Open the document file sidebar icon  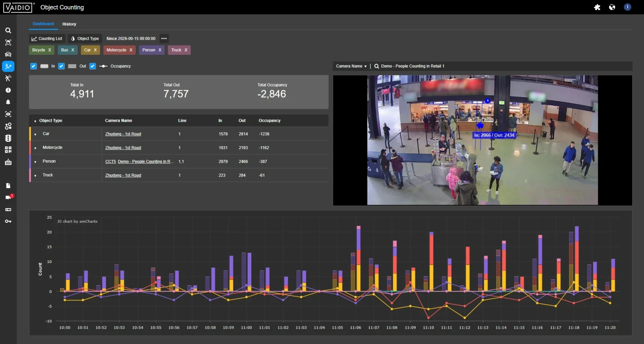(8, 186)
